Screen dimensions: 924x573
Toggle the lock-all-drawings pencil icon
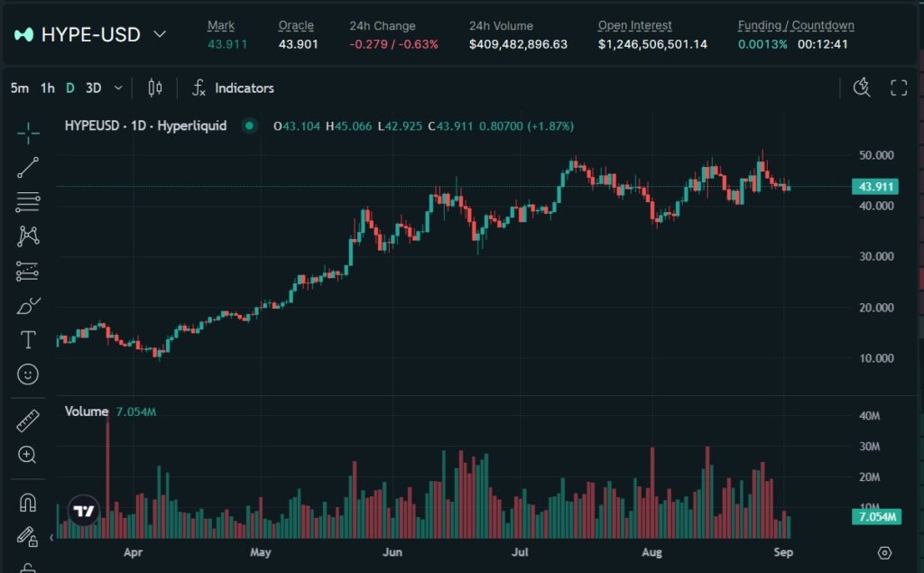click(x=27, y=536)
